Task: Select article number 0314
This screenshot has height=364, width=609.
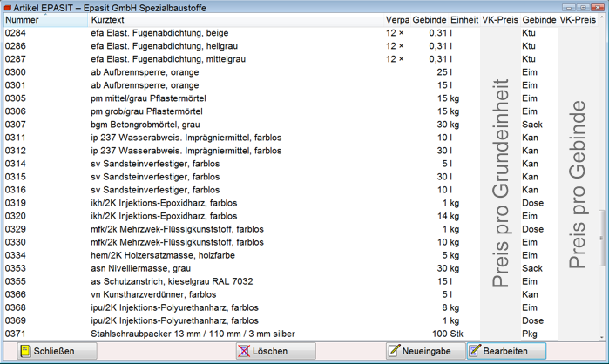Action: click(16, 164)
